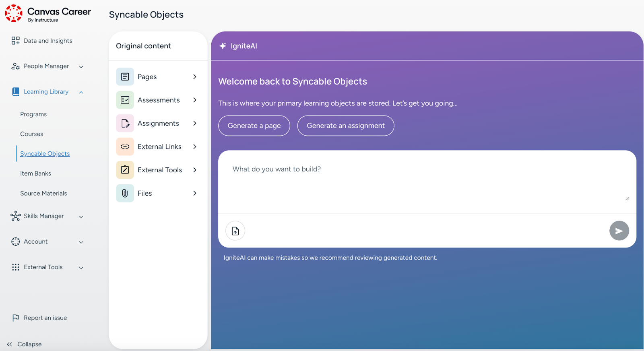This screenshot has width=644, height=351.
Task: Select the Assessments content label
Action: pos(159,100)
